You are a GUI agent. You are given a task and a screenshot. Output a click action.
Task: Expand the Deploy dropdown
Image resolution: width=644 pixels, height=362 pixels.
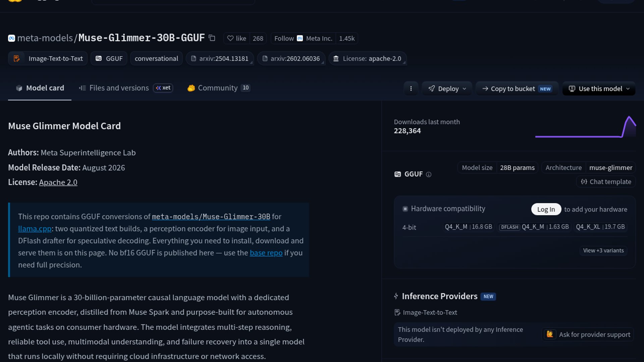(x=447, y=88)
